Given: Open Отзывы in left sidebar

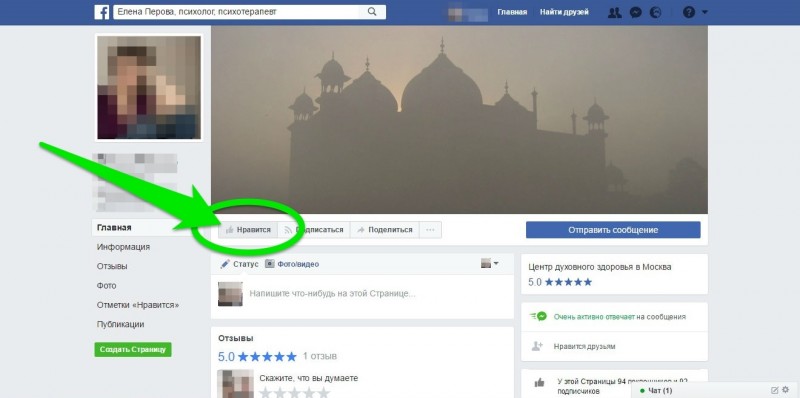Looking at the screenshot, I should coord(112,266).
